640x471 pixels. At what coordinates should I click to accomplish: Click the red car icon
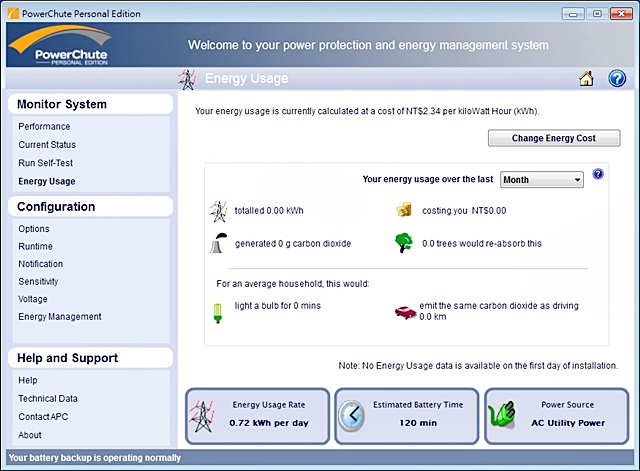coord(405,312)
